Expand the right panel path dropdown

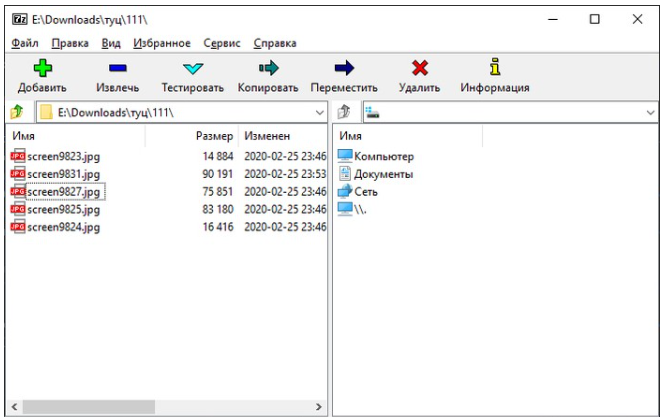(650, 112)
